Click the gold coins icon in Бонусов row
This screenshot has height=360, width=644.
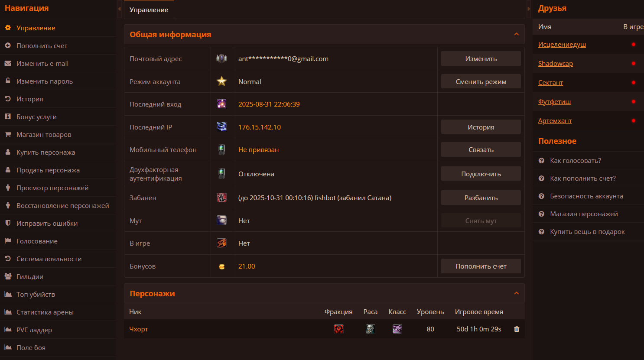[x=221, y=266]
